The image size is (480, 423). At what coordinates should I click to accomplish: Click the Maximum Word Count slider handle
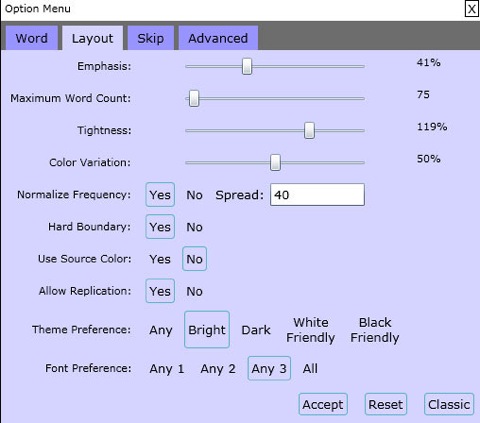(194, 98)
